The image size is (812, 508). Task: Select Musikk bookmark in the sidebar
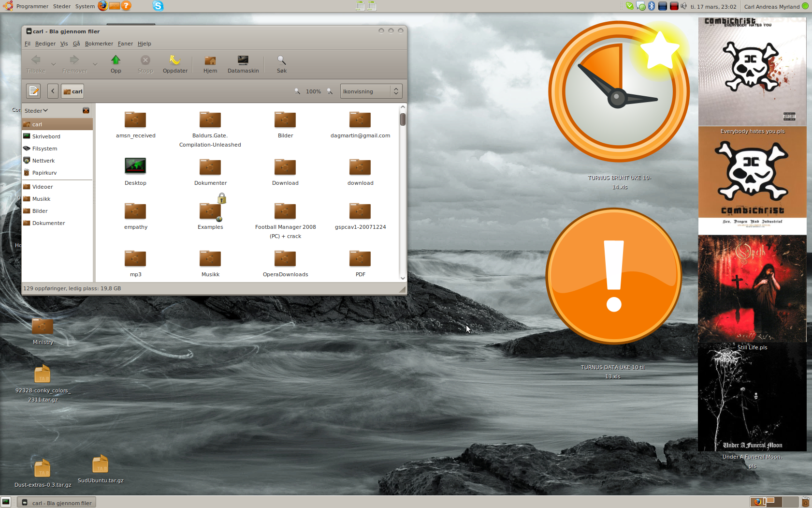pyautogui.click(x=57, y=199)
